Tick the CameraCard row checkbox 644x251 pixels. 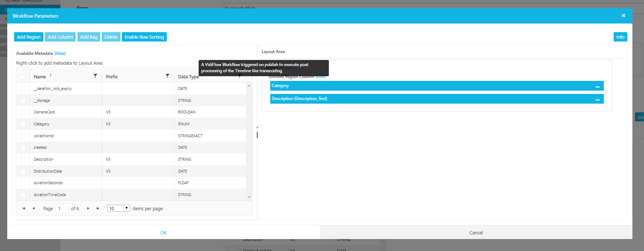coord(23,112)
